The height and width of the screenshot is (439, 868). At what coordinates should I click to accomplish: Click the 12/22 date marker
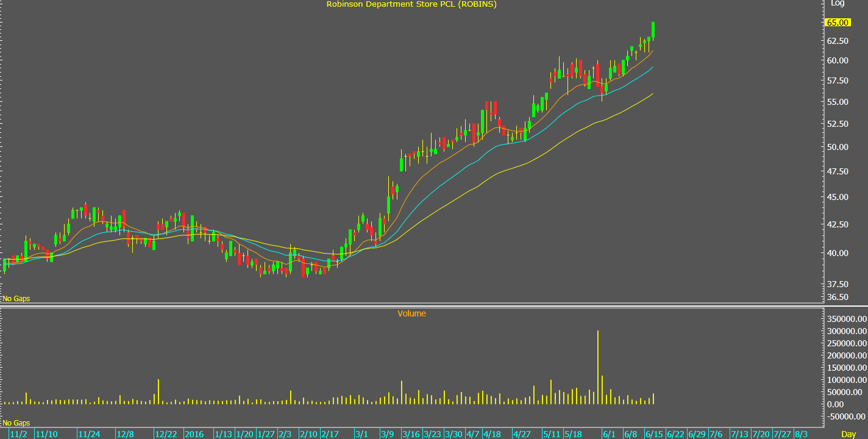pos(166,434)
